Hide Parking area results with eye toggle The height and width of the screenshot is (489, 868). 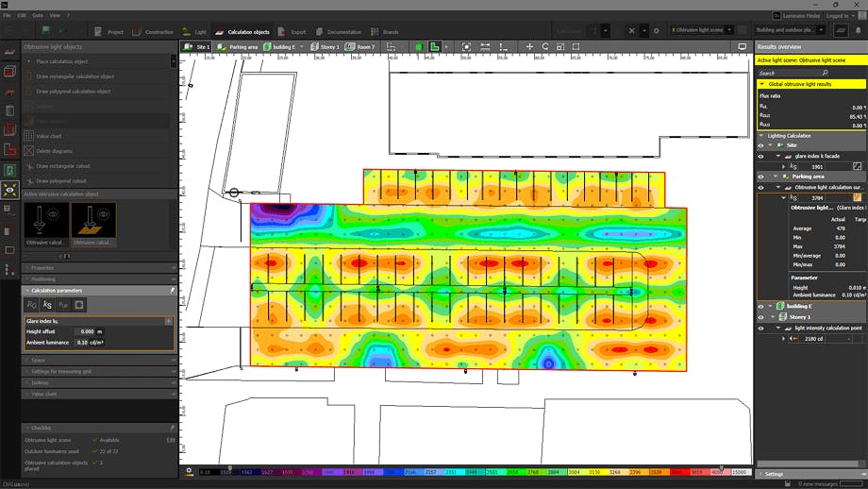coord(761,177)
